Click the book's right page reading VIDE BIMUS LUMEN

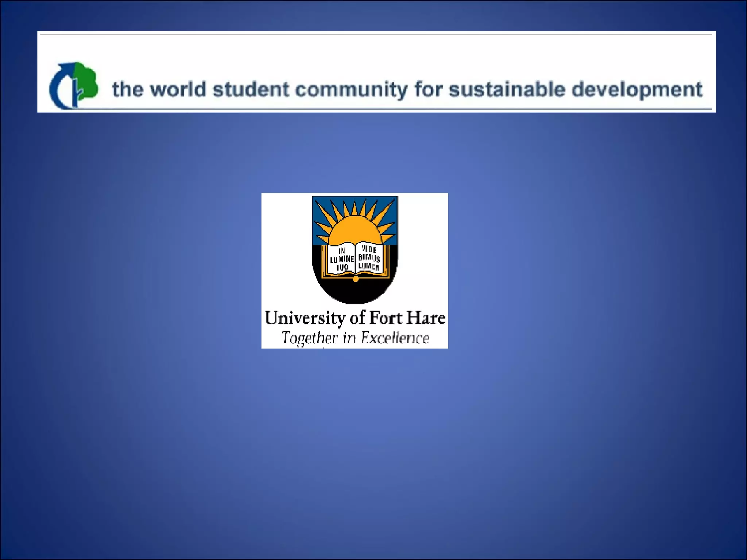pos(369,258)
